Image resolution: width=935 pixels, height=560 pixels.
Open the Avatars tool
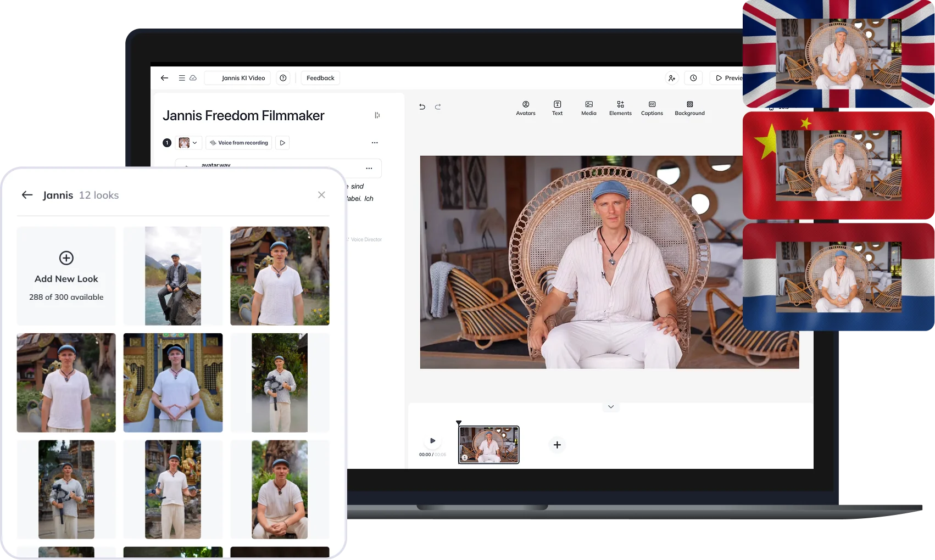pyautogui.click(x=526, y=108)
